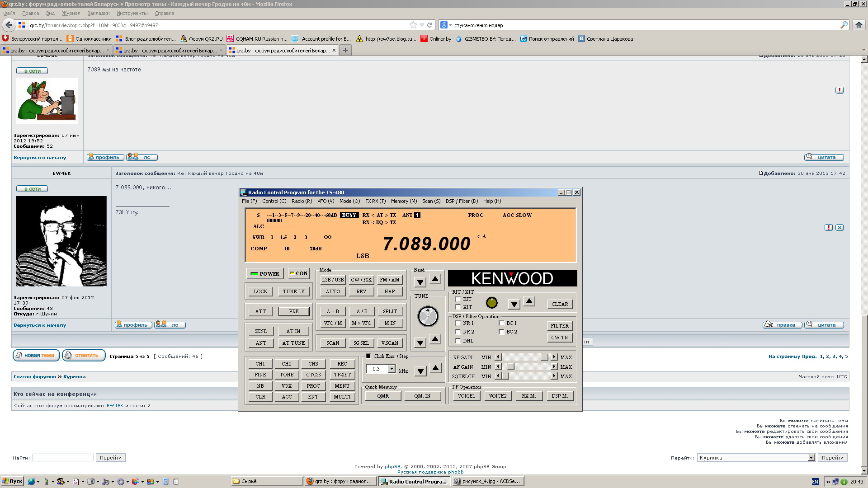The height and width of the screenshot is (488, 868).
Task: Open the DSP / Filter menu
Action: (x=461, y=201)
